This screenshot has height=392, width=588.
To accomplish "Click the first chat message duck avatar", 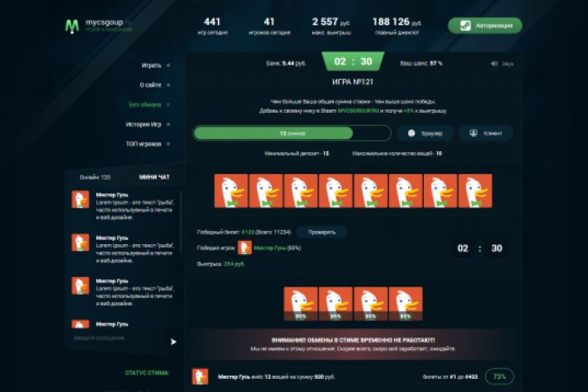I will (80, 199).
